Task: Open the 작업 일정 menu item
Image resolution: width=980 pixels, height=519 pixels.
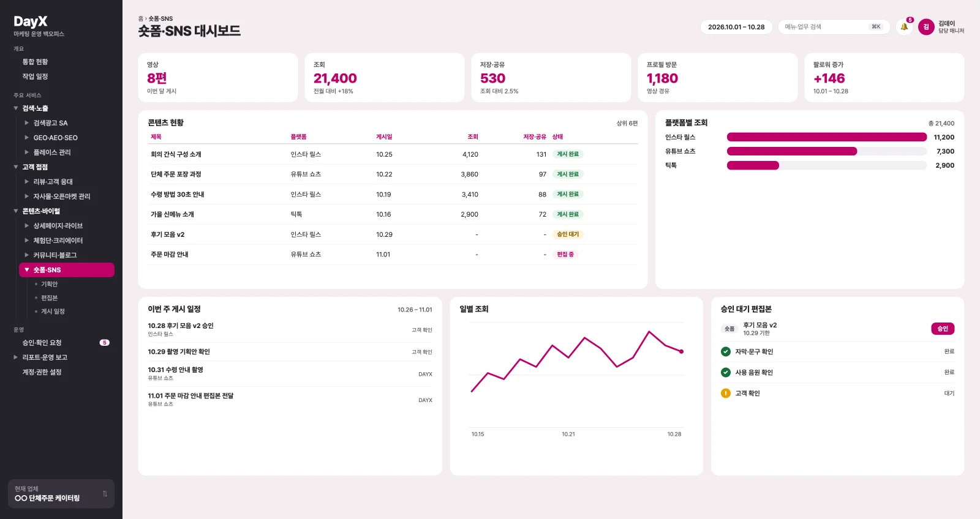Action: pos(35,77)
